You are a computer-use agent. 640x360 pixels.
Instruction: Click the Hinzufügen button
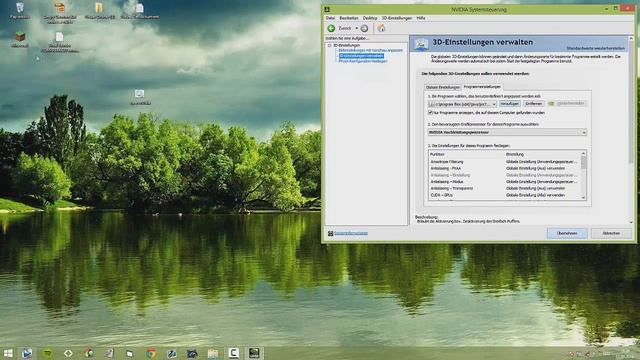[509, 104]
